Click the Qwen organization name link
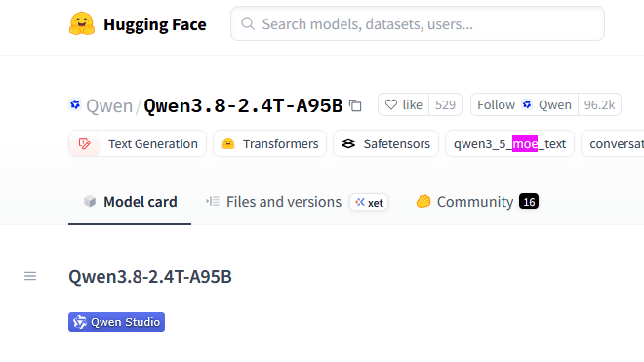Screen dimensions: 644x362 109,106
